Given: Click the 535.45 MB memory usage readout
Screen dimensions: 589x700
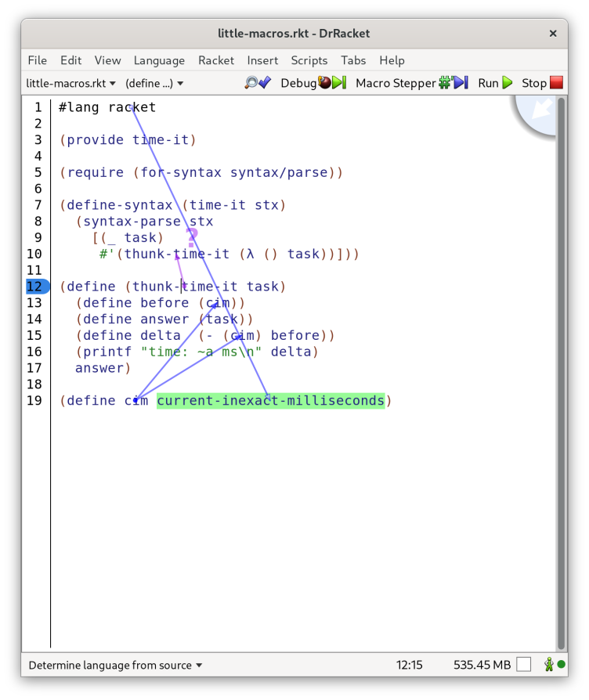Looking at the screenshot, I should 482,665.
